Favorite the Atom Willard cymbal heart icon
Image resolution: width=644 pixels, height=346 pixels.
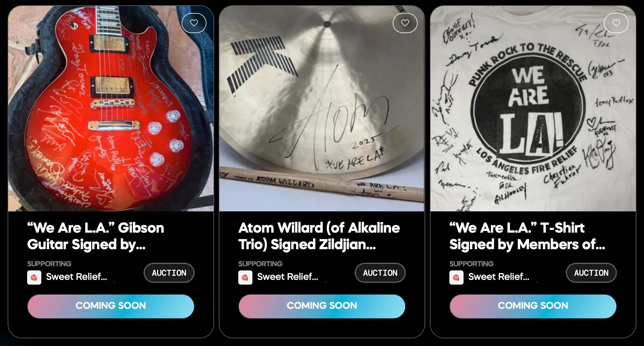tap(405, 23)
